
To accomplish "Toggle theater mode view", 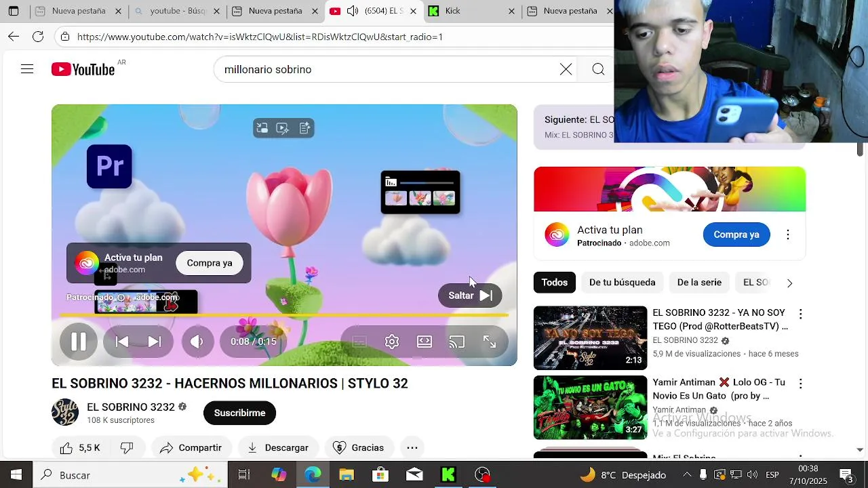I will click(x=425, y=342).
